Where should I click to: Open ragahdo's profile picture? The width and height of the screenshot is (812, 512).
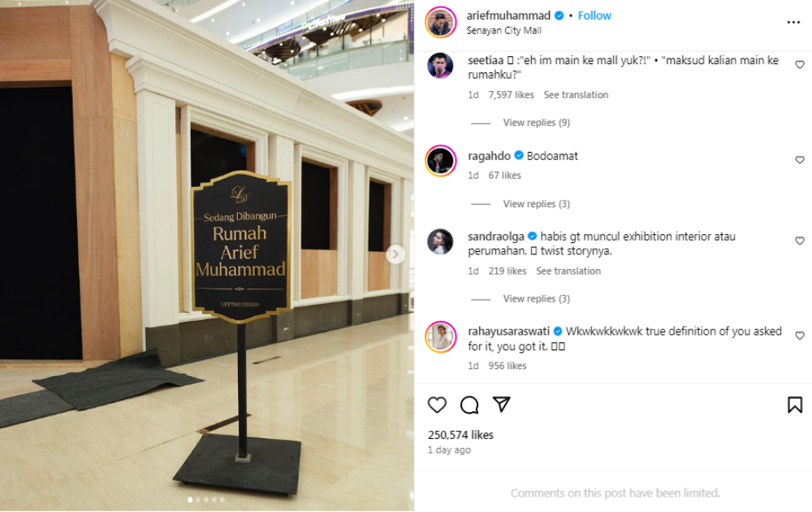point(440,161)
